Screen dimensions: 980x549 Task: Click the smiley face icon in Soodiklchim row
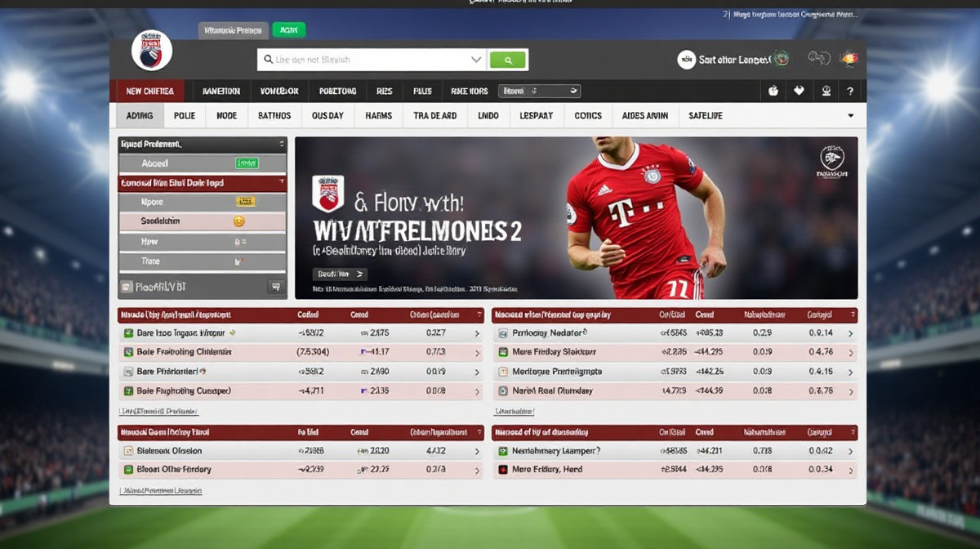point(239,221)
